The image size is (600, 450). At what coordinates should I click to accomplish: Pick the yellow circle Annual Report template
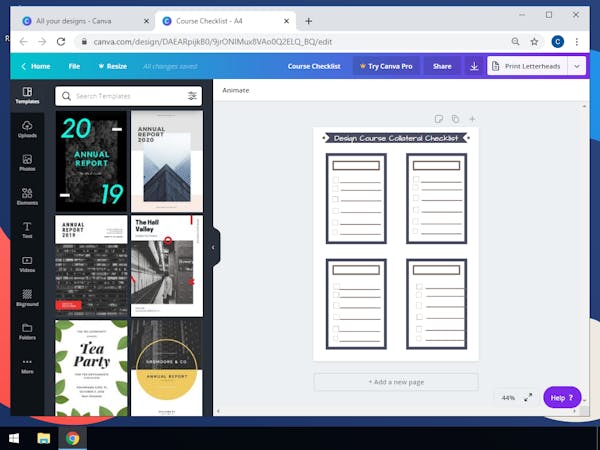pyautogui.click(x=167, y=368)
